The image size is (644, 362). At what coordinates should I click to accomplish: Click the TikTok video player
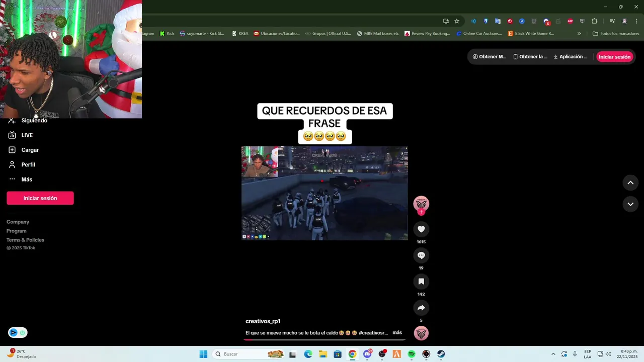tap(325, 193)
